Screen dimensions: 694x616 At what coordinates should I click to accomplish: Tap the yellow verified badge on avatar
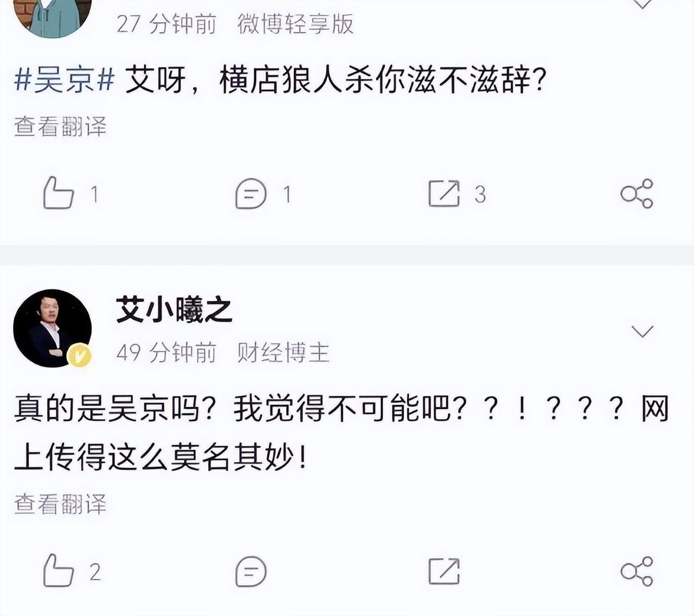coord(80,356)
